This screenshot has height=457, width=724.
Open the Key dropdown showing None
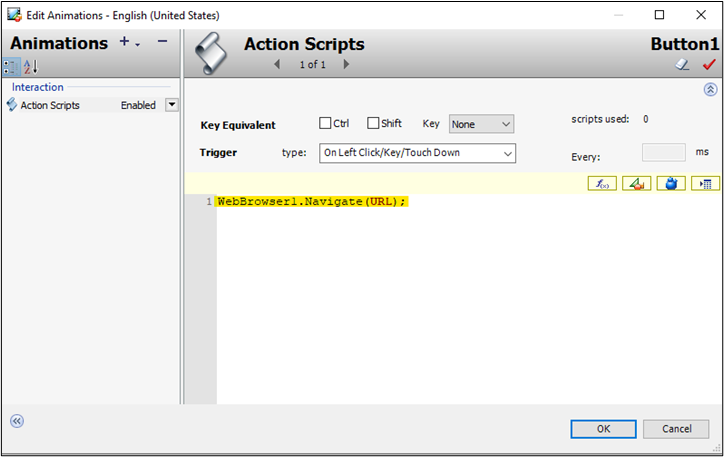tap(481, 124)
